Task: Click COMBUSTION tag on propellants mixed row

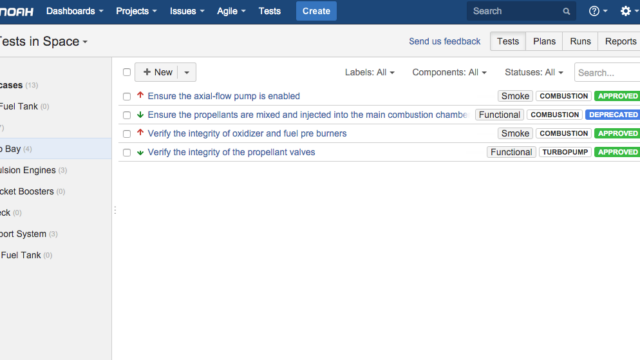Action: 555,115
